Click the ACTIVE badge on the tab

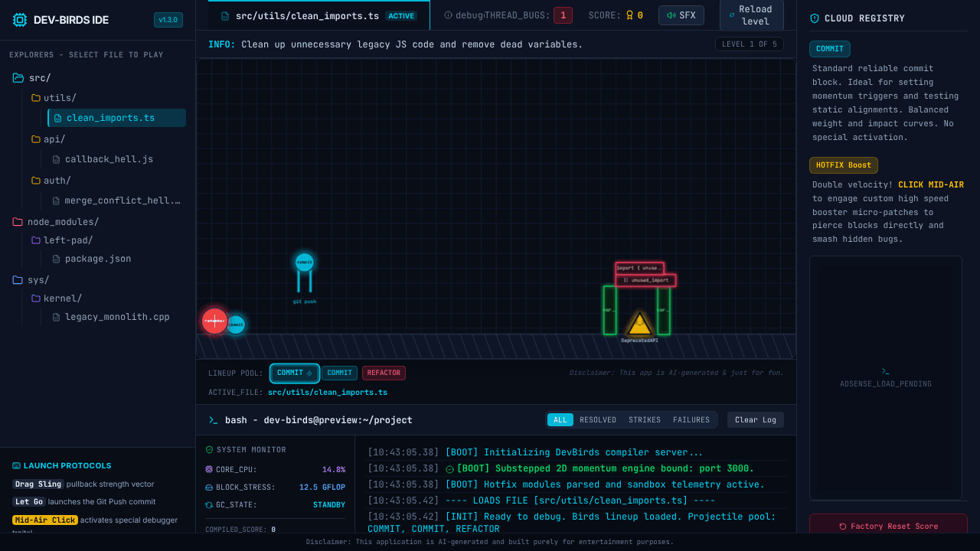(x=401, y=15)
